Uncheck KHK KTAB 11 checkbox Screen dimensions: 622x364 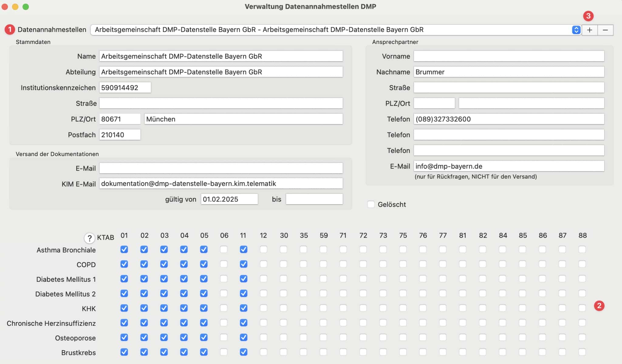244,308
